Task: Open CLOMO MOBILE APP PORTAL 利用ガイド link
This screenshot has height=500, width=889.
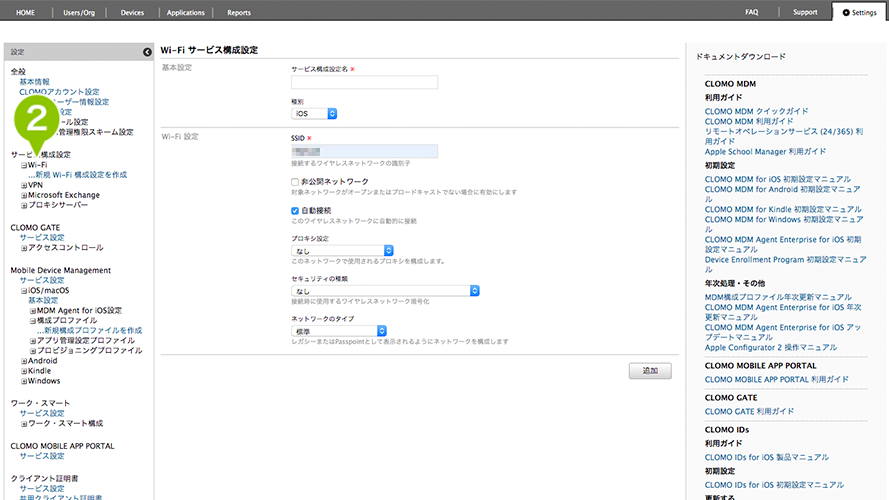Action: (777, 379)
